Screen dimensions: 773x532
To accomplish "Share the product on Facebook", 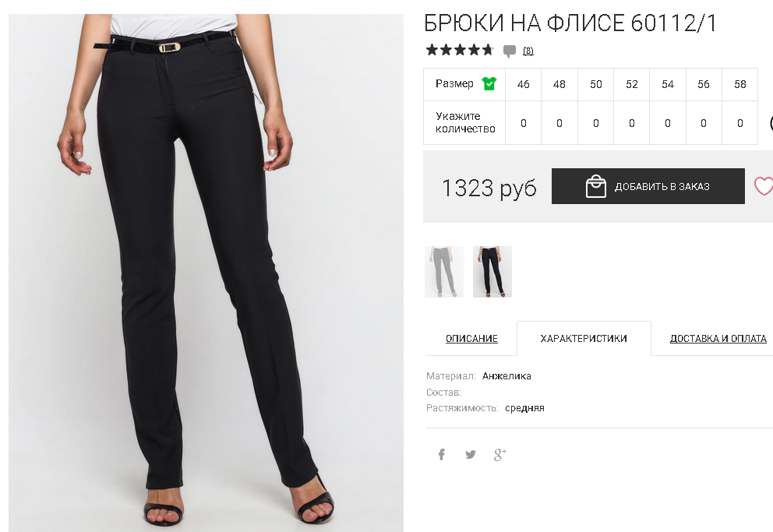I will (x=442, y=454).
